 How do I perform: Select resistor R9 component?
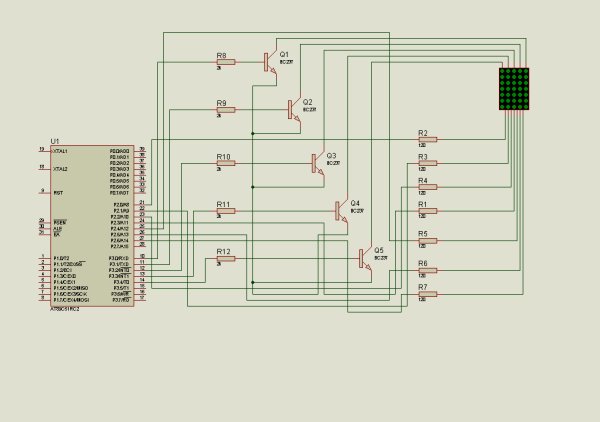226,110
